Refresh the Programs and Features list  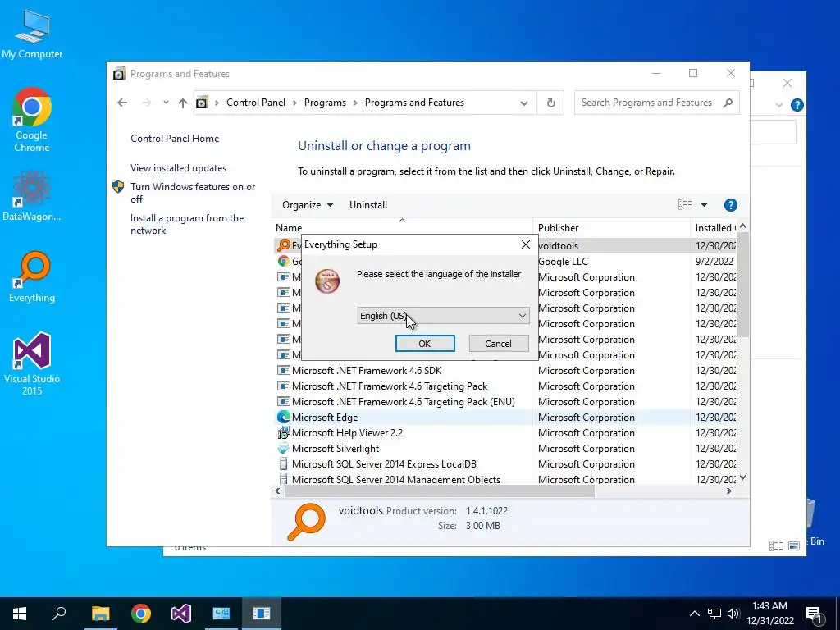pos(550,103)
